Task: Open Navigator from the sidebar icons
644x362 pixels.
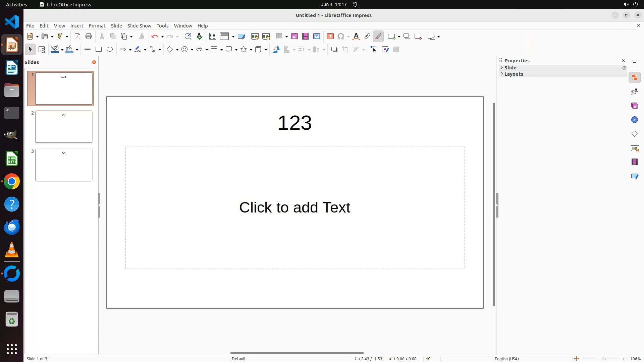Action: point(634,120)
